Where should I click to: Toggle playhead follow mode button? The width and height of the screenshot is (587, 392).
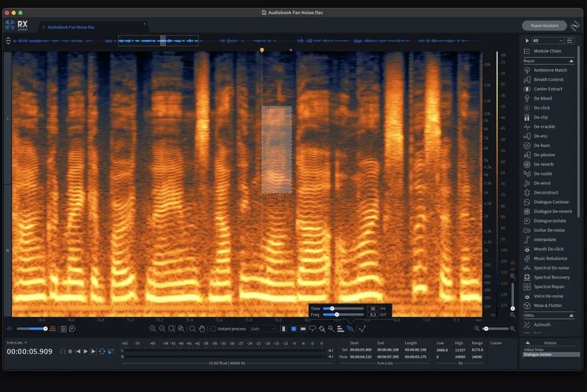pyautogui.click(x=111, y=351)
